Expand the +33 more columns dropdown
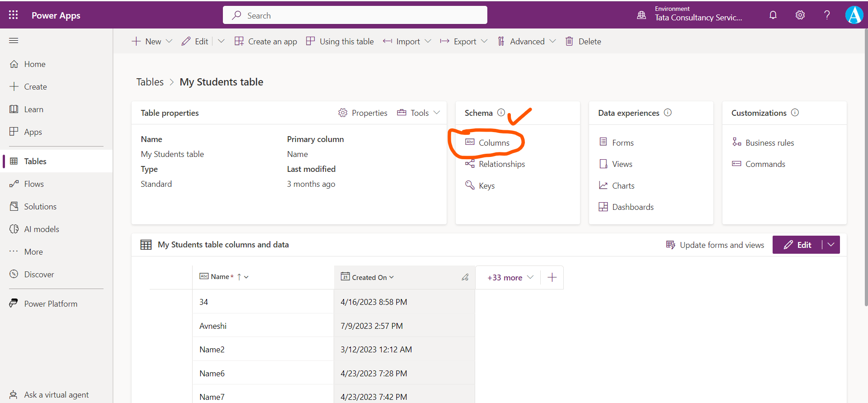The image size is (868, 403). (510, 277)
